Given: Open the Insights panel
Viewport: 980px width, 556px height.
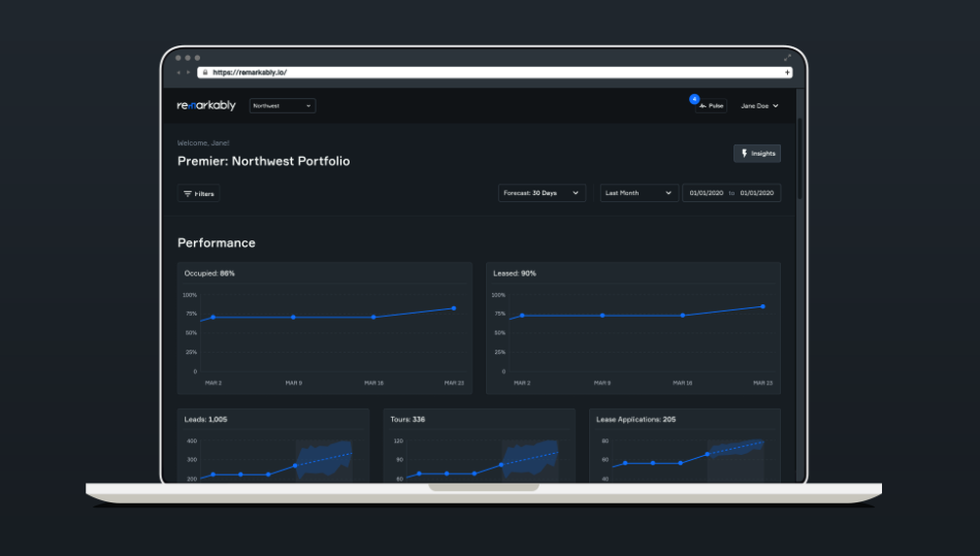Looking at the screenshot, I should [757, 153].
